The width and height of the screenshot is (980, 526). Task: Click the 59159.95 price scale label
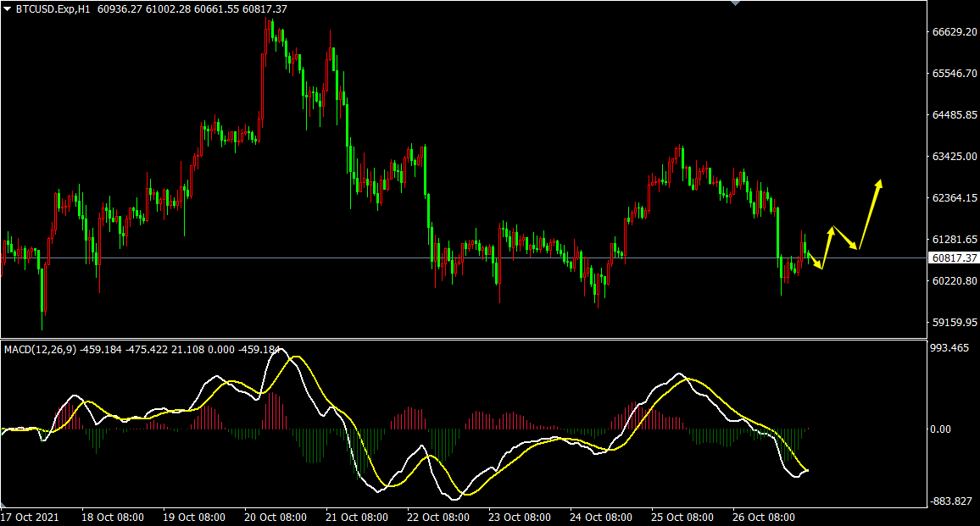point(955,323)
